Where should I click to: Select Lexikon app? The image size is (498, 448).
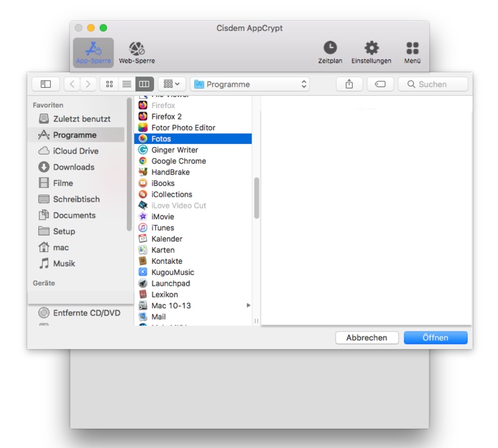coord(193,294)
